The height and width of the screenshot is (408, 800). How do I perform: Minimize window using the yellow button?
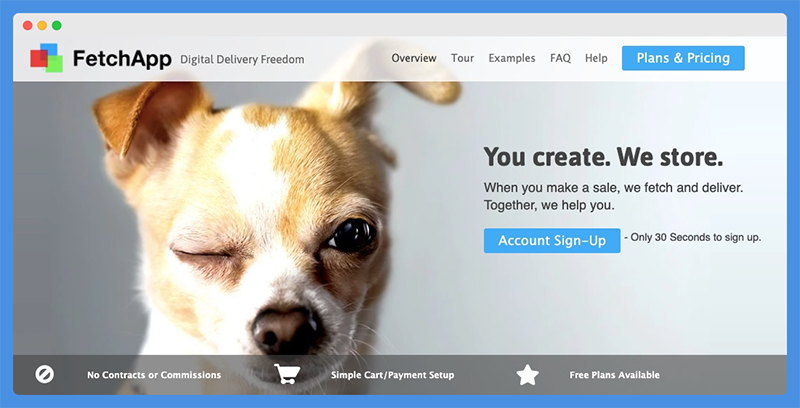pos(42,26)
